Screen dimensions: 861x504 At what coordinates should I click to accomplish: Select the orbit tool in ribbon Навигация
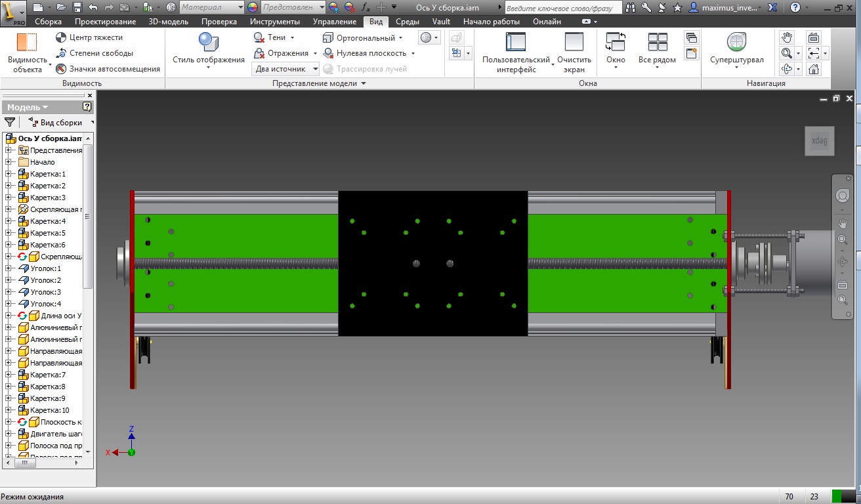coord(787,69)
